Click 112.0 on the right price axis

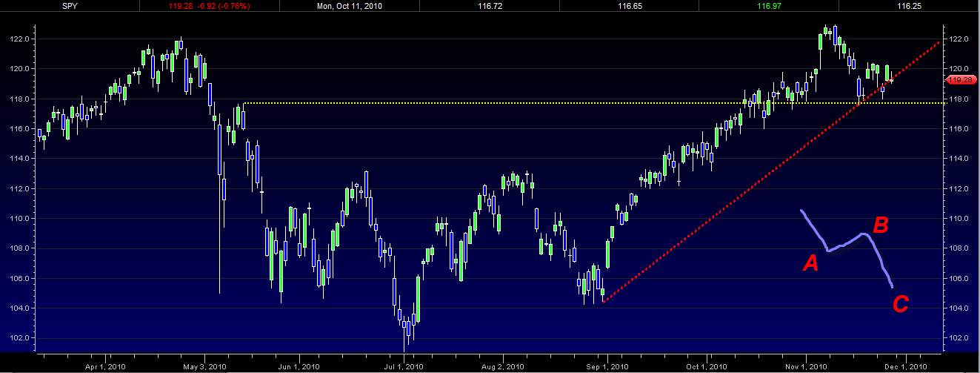(959, 189)
